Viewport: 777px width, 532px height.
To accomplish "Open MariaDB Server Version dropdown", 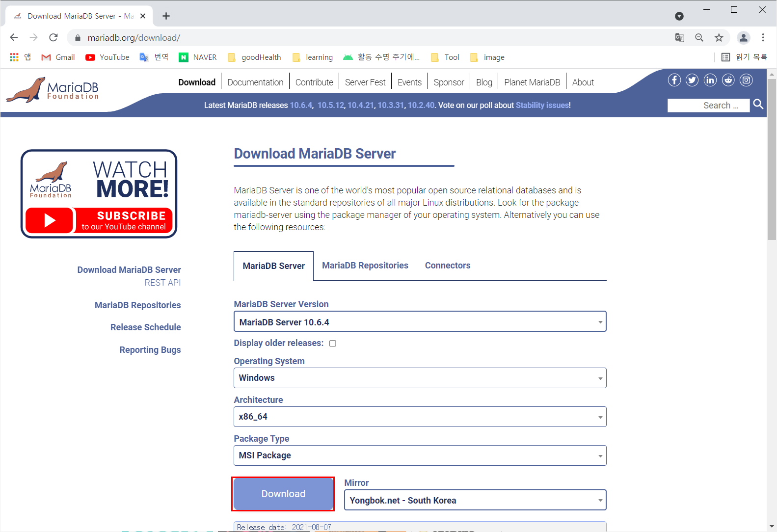I will coord(420,321).
